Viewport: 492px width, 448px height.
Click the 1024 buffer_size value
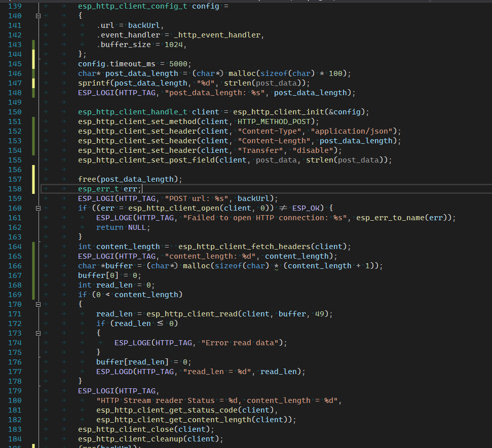pyautogui.click(x=174, y=45)
